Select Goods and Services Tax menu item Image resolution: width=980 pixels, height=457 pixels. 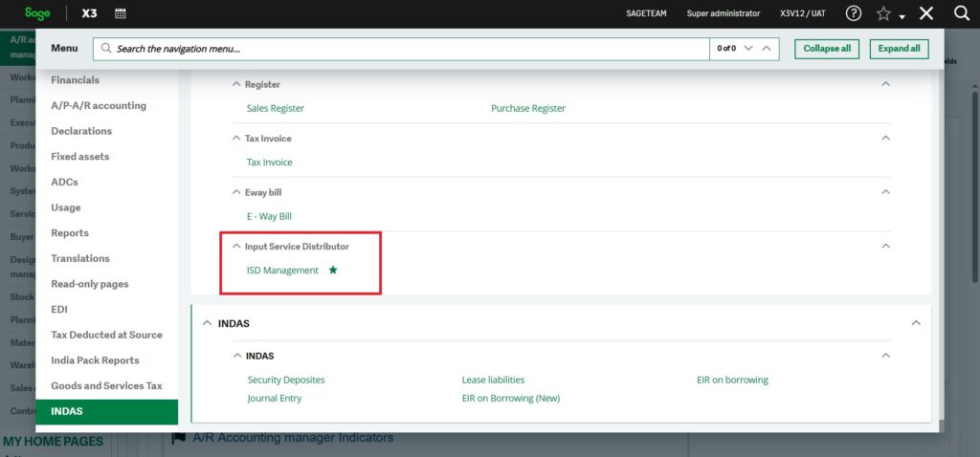[x=106, y=386]
